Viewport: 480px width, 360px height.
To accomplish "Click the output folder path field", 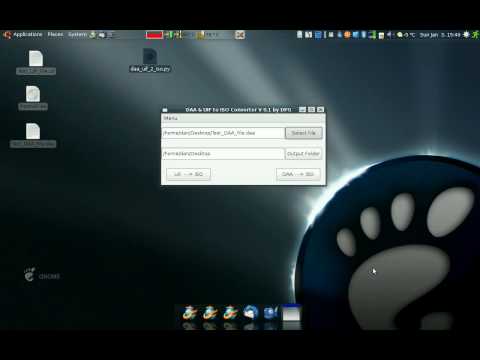I will click(223, 154).
